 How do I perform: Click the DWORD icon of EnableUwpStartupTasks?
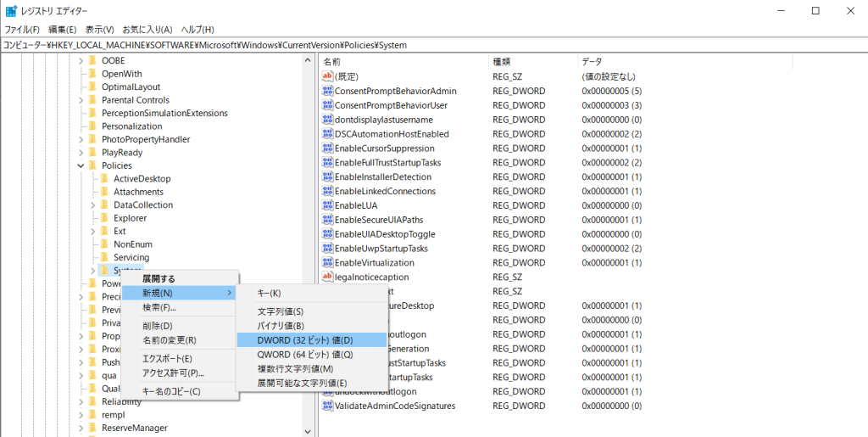tap(328, 249)
